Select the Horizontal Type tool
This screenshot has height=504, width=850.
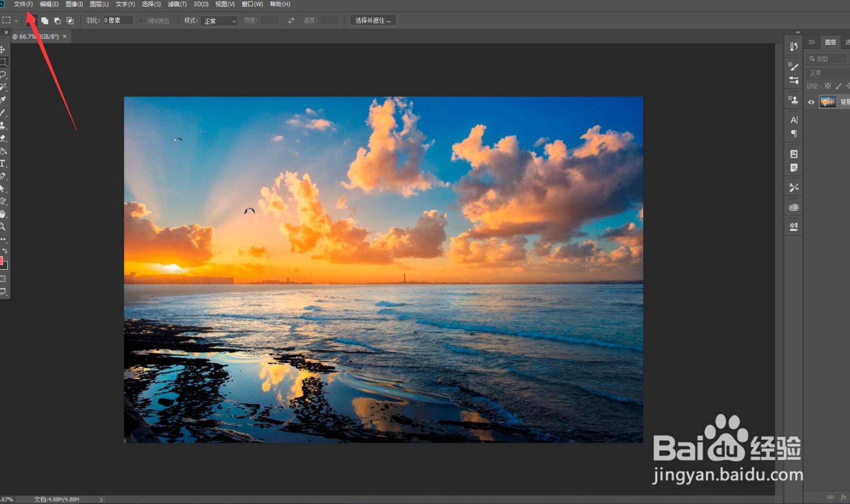pyautogui.click(x=3, y=164)
